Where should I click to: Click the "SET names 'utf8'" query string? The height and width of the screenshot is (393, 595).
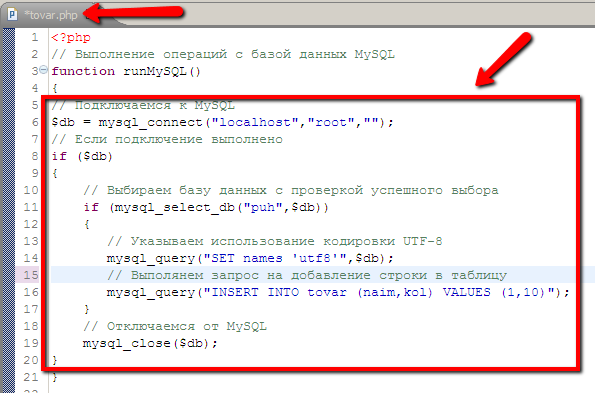click(x=275, y=258)
